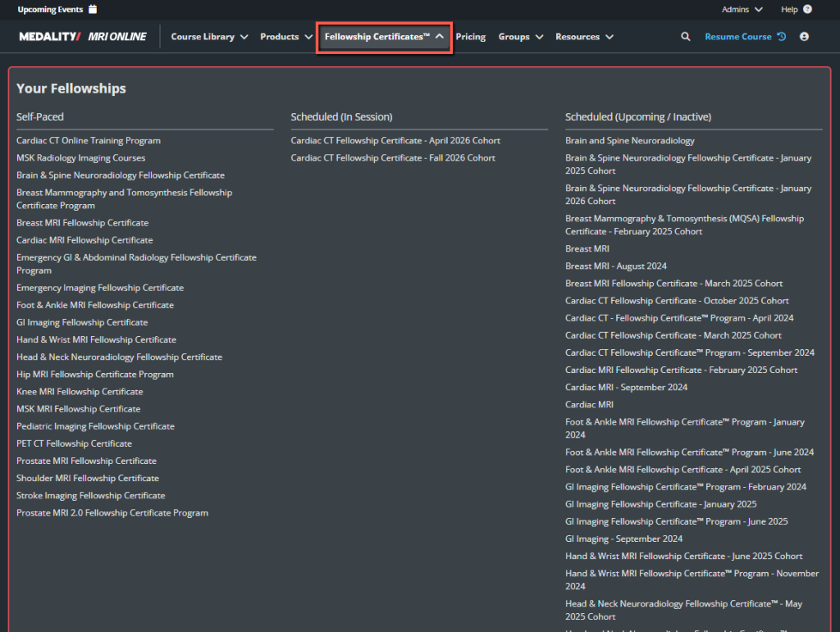Click the Resume Course history icon
This screenshot has width=840, height=632.
click(x=782, y=36)
